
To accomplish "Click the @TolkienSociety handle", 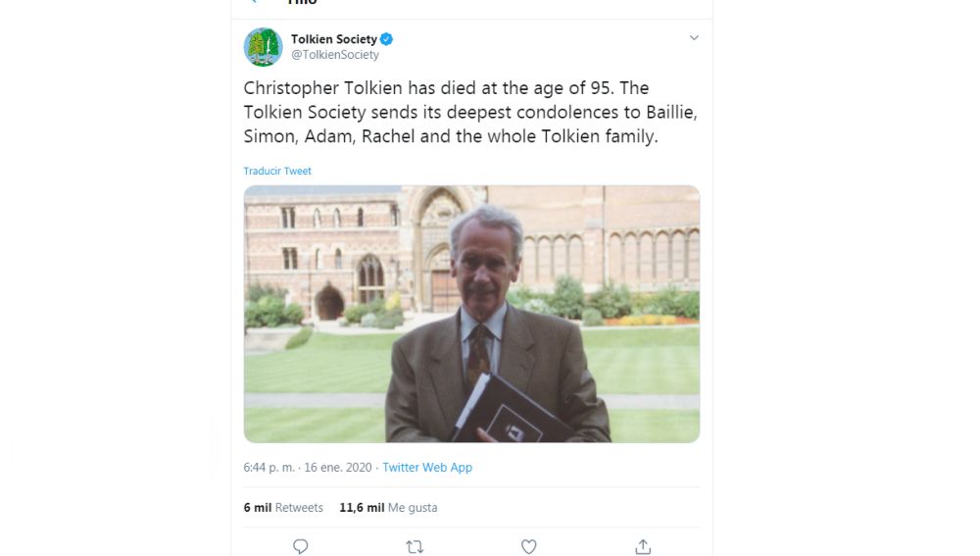I will (334, 55).
